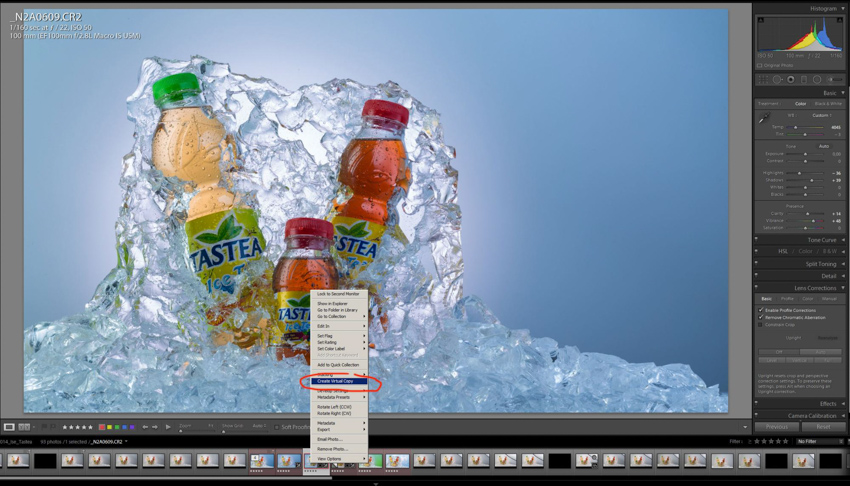The height and width of the screenshot is (486, 850).
Task: Choose Lock to Second Monitor
Action: coord(339,294)
